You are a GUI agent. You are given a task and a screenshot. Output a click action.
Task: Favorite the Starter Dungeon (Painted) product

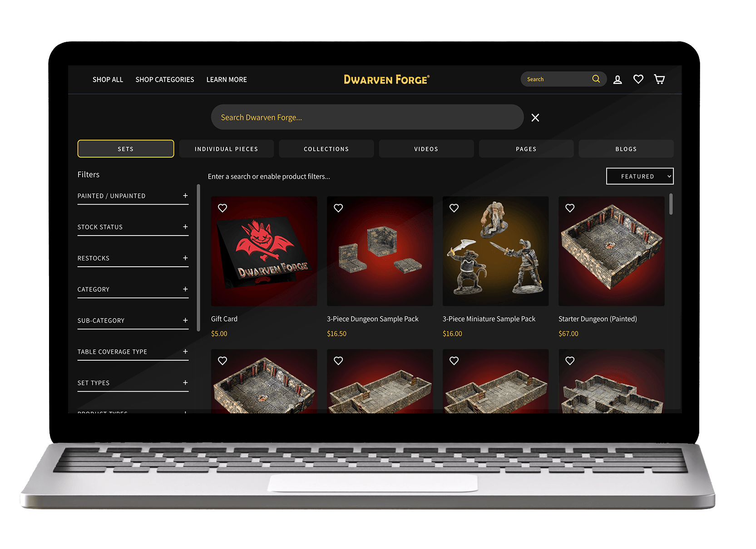coord(570,208)
